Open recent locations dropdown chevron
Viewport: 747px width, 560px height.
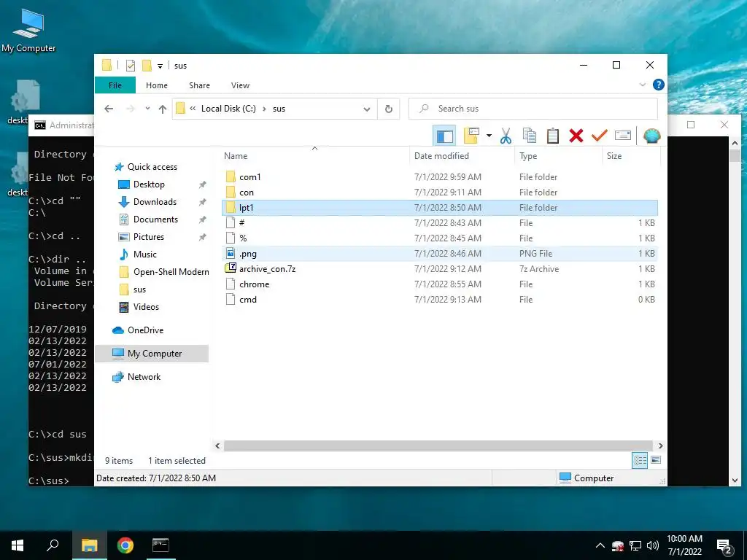point(147,109)
